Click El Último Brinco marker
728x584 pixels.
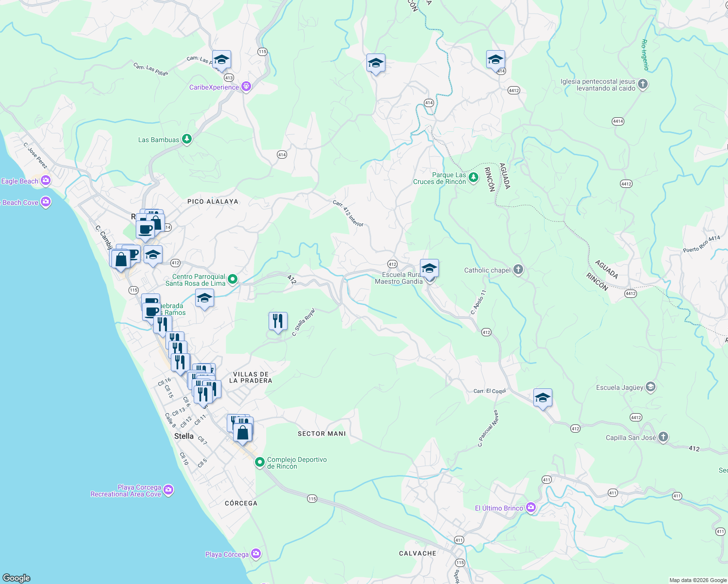(x=530, y=507)
